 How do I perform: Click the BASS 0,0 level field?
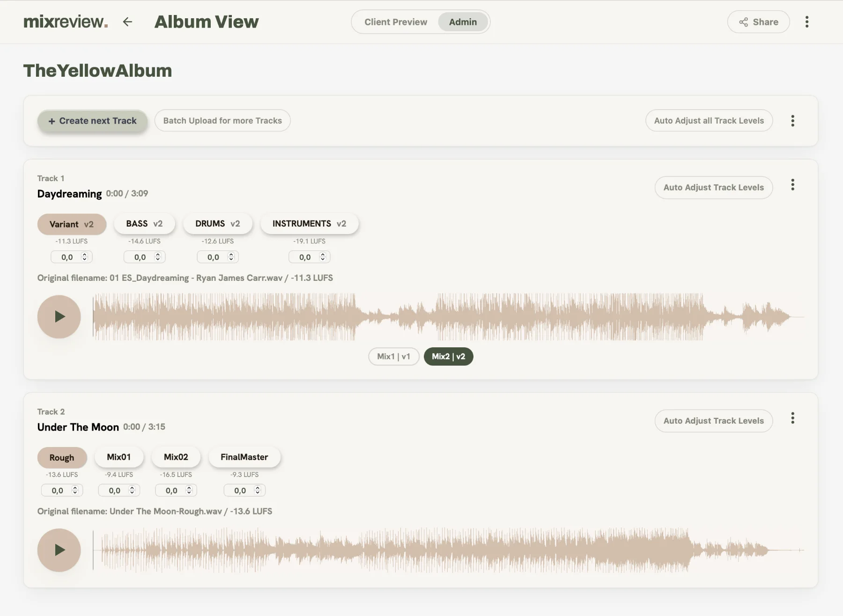coord(144,257)
